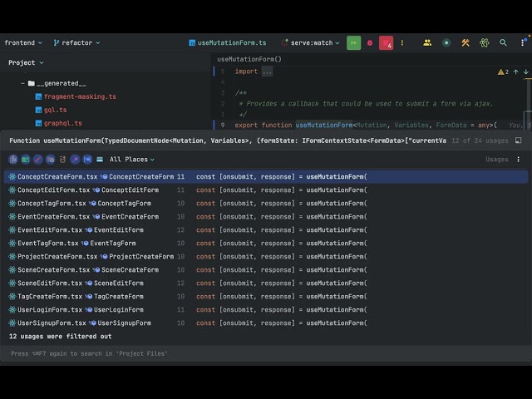Click the React atom icon in toolbar

(x=484, y=42)
